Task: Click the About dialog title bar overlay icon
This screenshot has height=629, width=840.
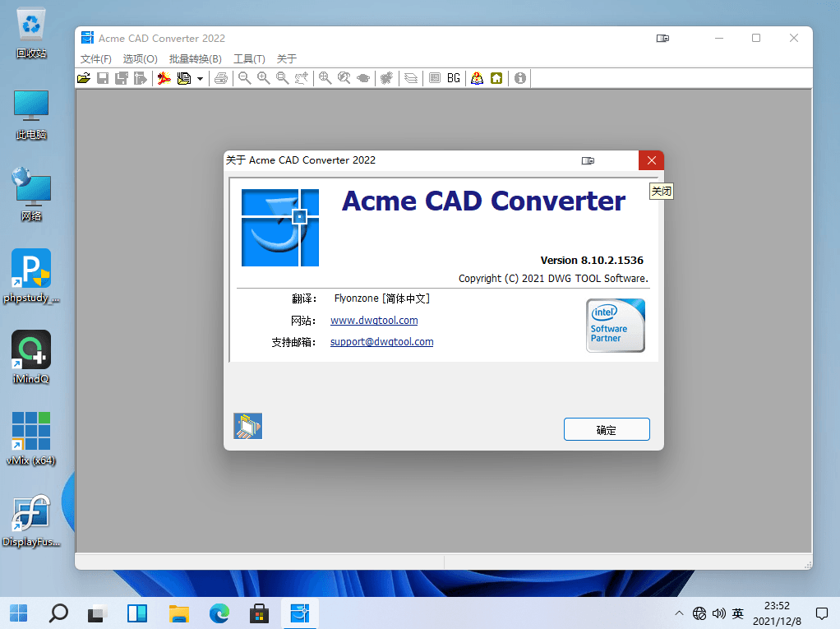Action: tap(588, 160)
